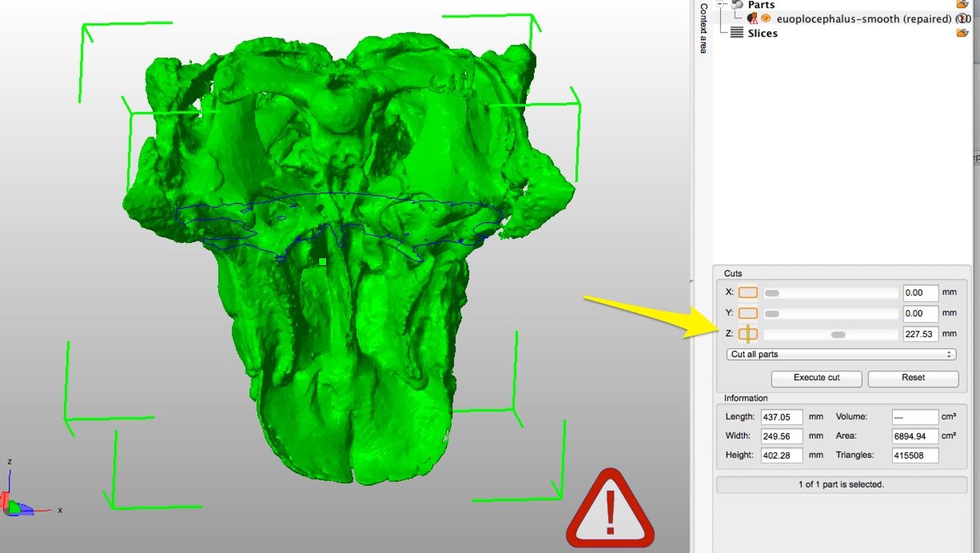This screenshot has width=980, height=553.
Task: Click the Z cut value field showing 227.53
Action: (x=919, y=333)
